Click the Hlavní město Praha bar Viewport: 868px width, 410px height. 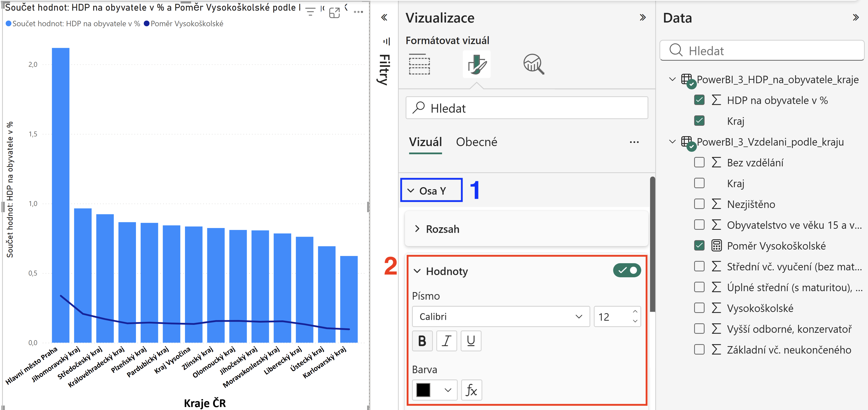pos(61,195)
